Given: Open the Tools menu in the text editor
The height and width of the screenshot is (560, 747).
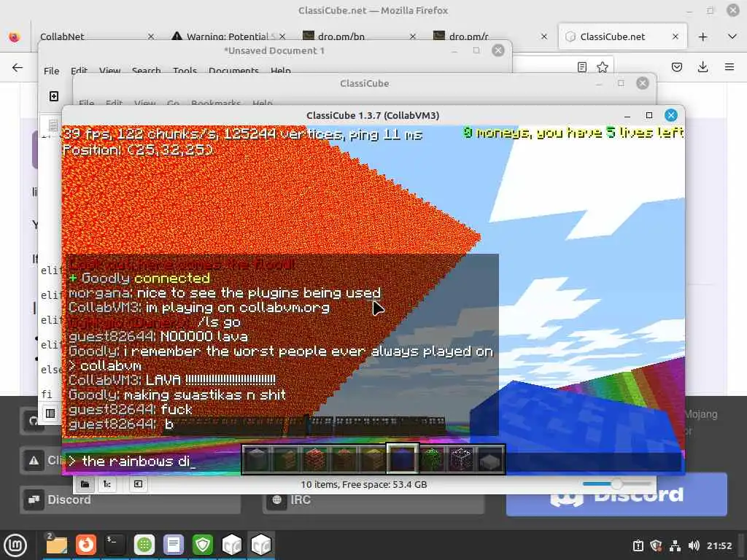Looking at the screenshot, I should (185, 71).
